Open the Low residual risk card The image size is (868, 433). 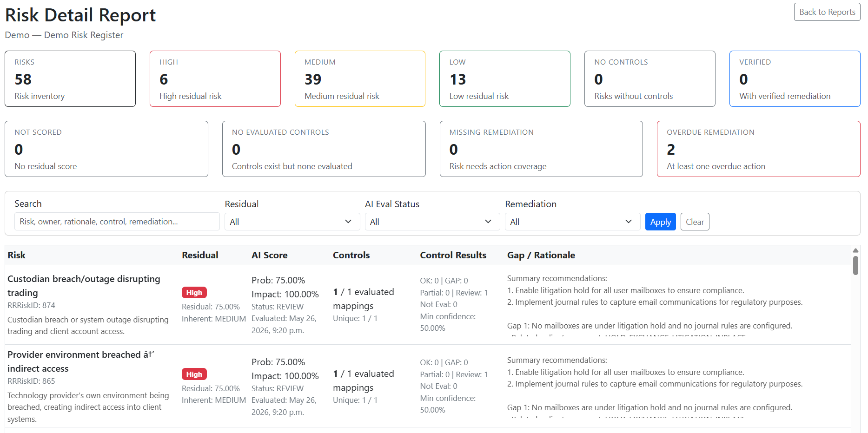click(504, 79)
